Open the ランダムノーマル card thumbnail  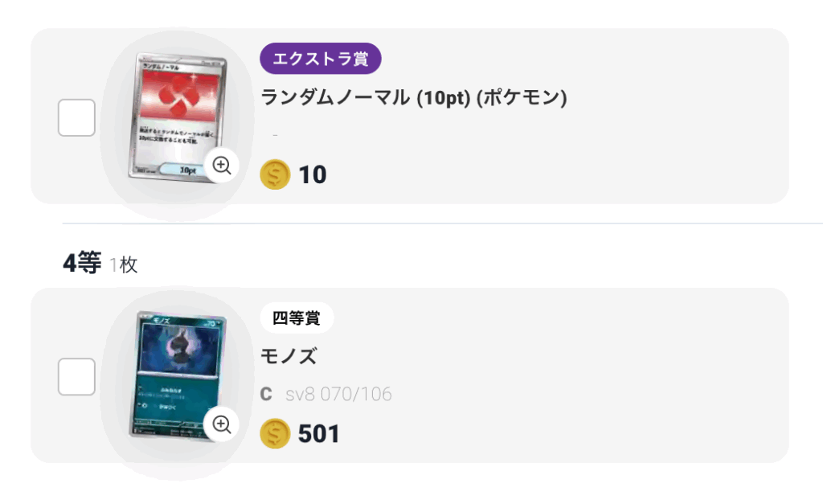pyautogui.click(x=178, y=117)
